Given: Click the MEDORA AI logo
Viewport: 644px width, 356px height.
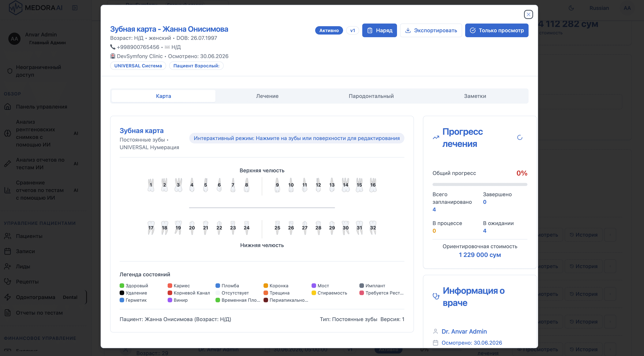Looking at the screenshot, I should coord(36,8).
